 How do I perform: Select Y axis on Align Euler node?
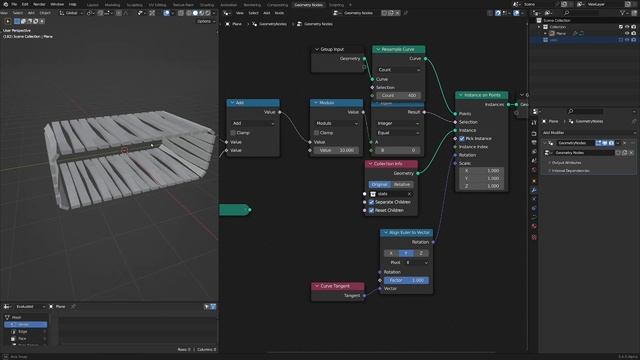pyautogui.click(x=406, y=253)
